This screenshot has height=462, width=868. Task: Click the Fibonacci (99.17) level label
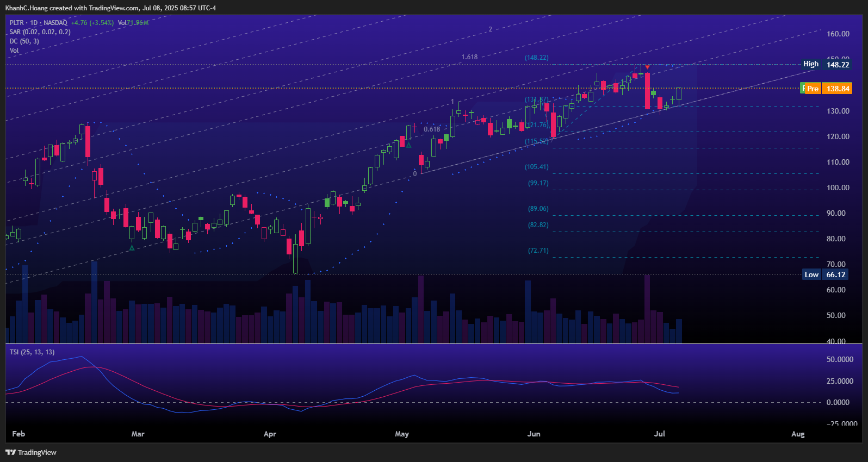(x=538, y=183)
